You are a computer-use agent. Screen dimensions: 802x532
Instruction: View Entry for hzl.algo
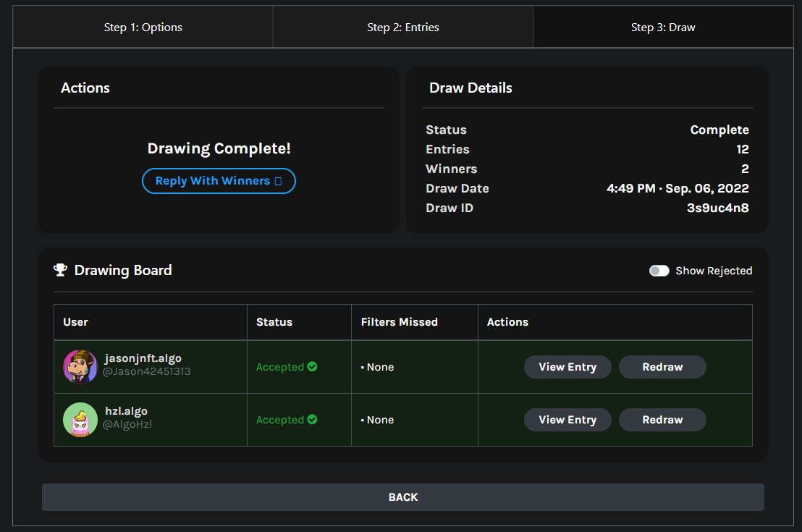coord(567,420)
